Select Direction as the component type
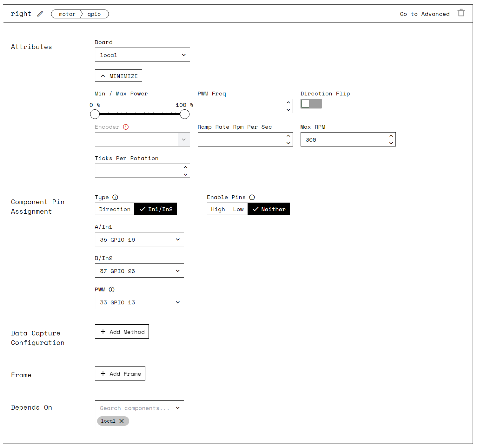This screenshot has height=448, width=478. [115, 209]
